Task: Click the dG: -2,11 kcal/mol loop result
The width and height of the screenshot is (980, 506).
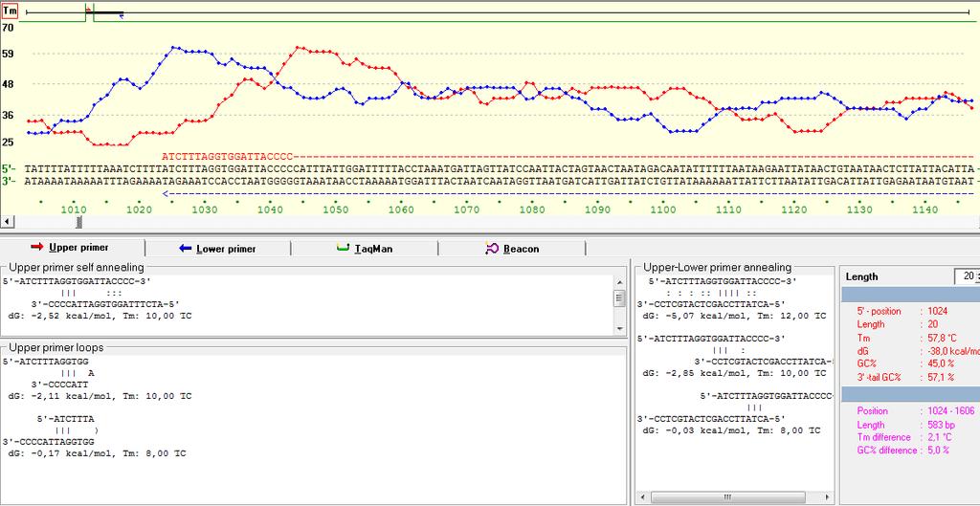Action: [100, 396]
